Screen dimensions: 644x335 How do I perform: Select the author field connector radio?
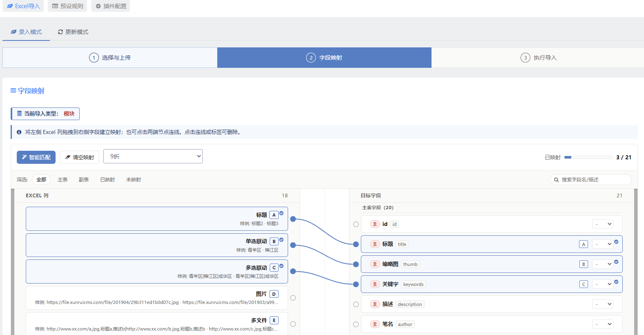pos(356,324)
